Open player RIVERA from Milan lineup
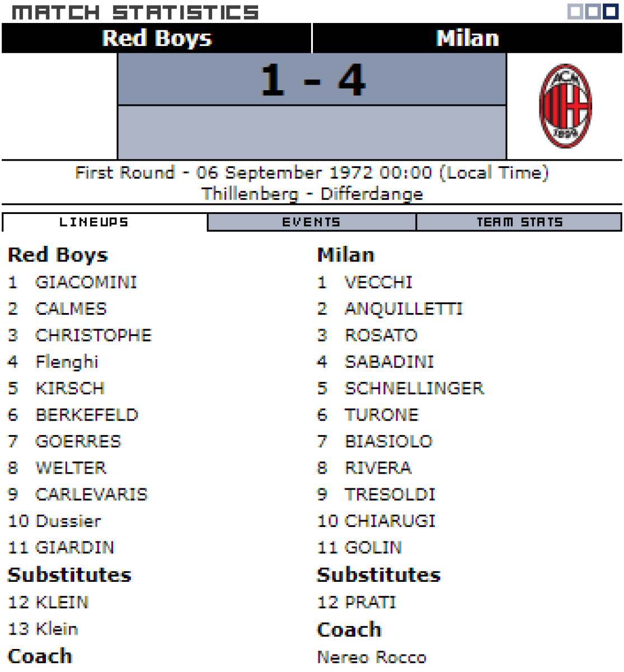The height and width of the screenshot is (672, 624). [378, 468]
